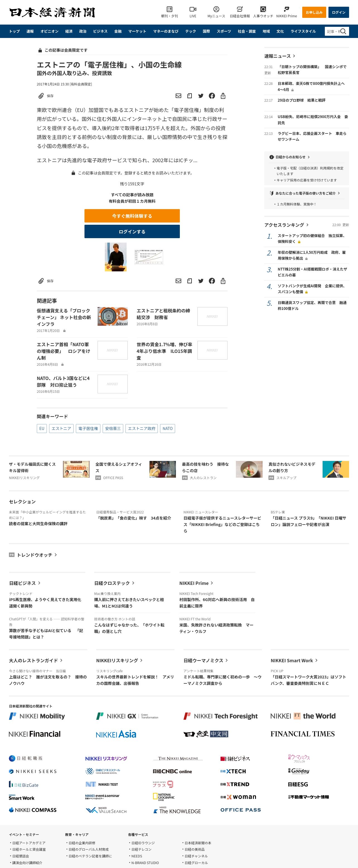Click the bottom note/gift article icon
Viewport: 358px width, 868px height.
[x=189, y=281]
